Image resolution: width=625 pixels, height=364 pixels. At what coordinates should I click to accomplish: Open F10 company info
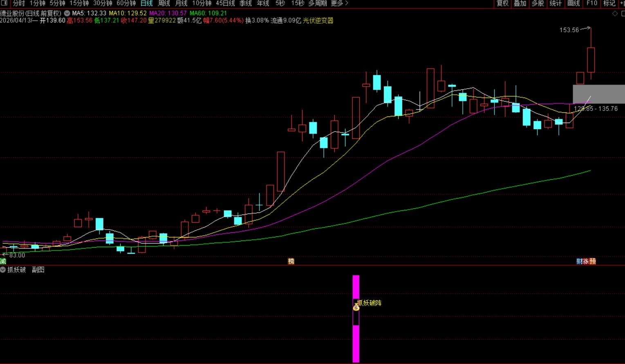click(591, 3)
